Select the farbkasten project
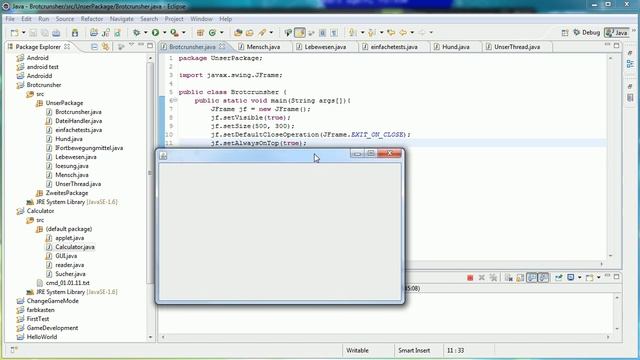Screen dimensions: 640x360 (40, 310)
